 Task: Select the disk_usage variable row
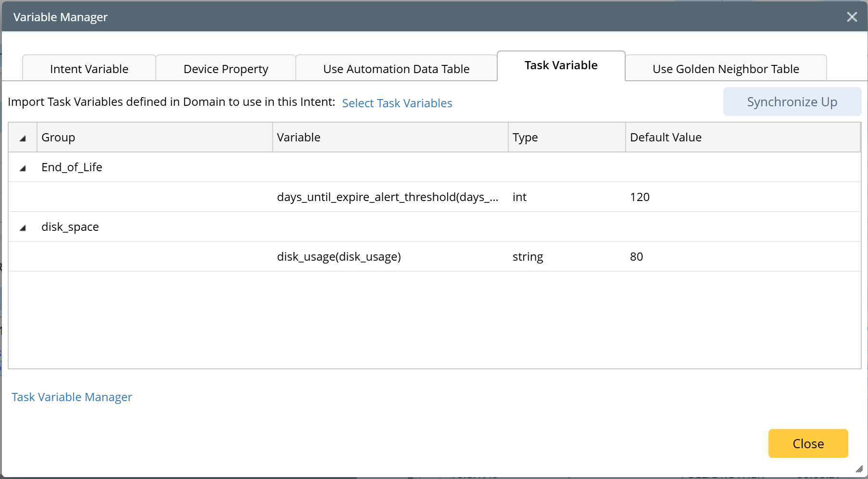pos(339,257)
